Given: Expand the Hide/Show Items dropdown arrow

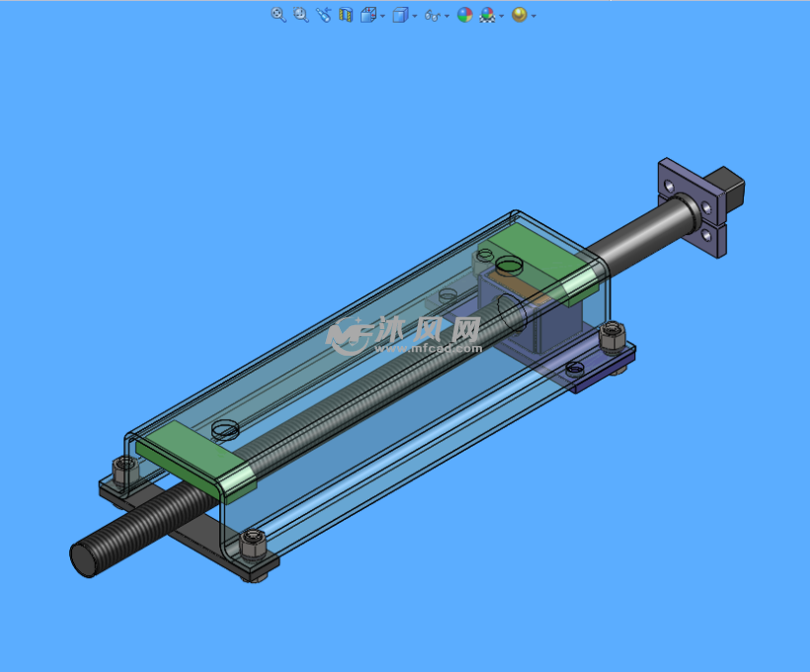Looking at the screenshot, I should click(x=446, y=16).
